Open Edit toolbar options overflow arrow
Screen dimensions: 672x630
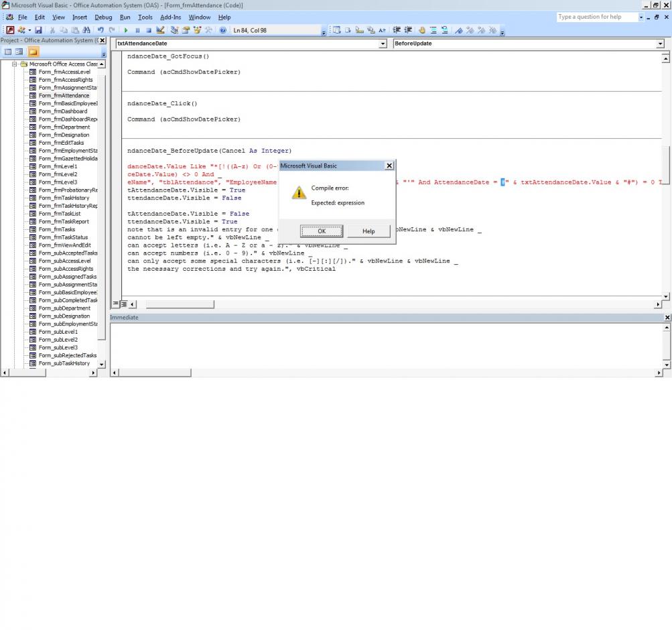pyautogui.click(x=502, y=31)
